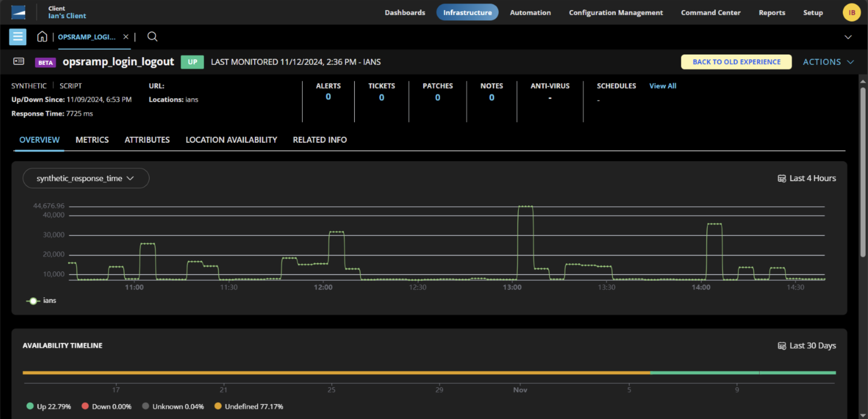Click the calendar icon beside Last 30 Days

coord(781,346)
